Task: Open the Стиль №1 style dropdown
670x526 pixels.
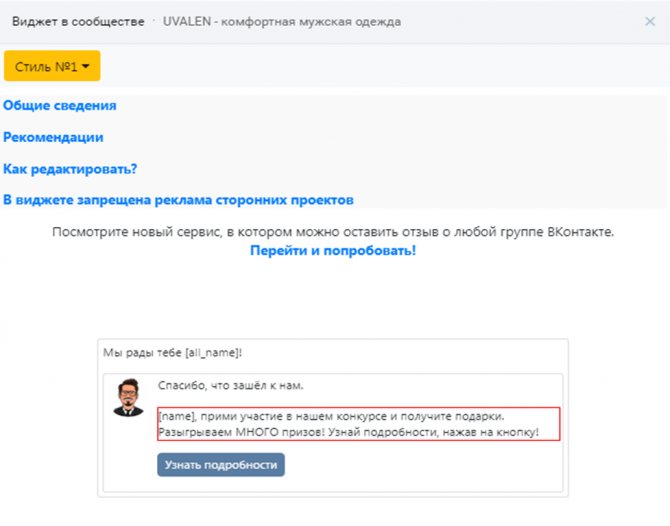Action: (52, 66)
